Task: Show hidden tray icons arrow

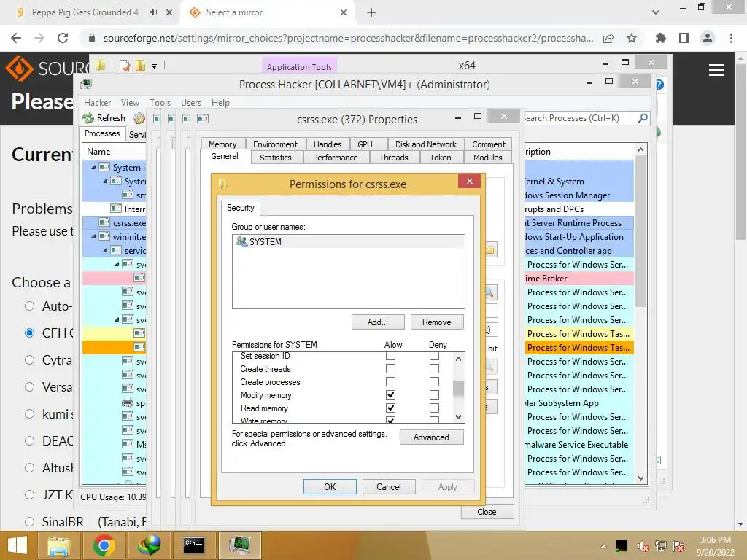Action: 603,546
